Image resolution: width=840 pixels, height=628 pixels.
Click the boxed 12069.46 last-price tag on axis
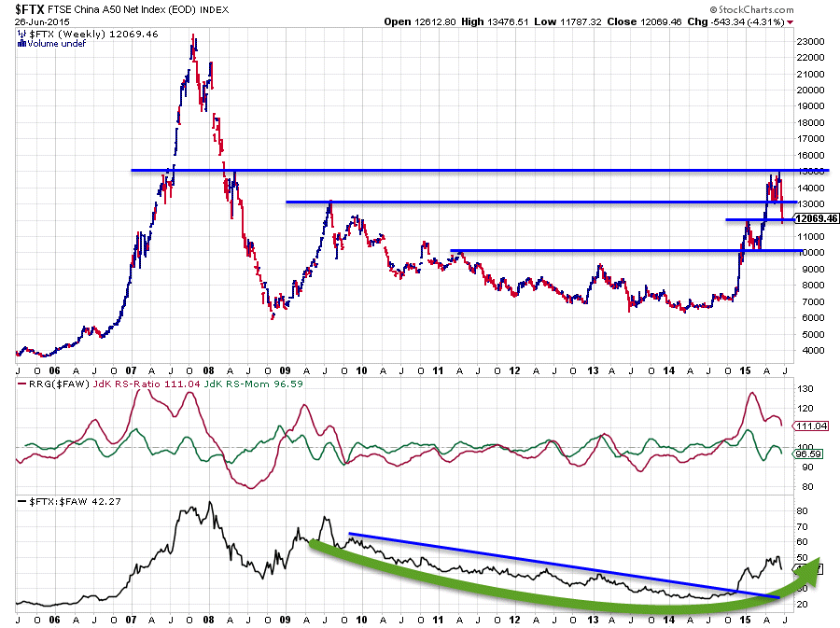tap(816, 218)
